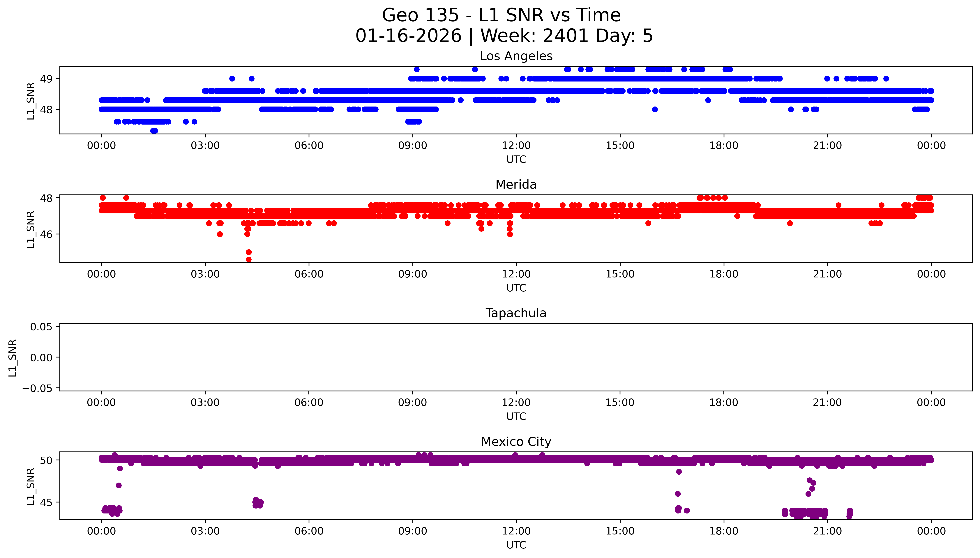The width and height of the screenshot is (980, 558).
Task: Click the 18:00 tick under Tapachula plot
Action: (x=724, y=402)
